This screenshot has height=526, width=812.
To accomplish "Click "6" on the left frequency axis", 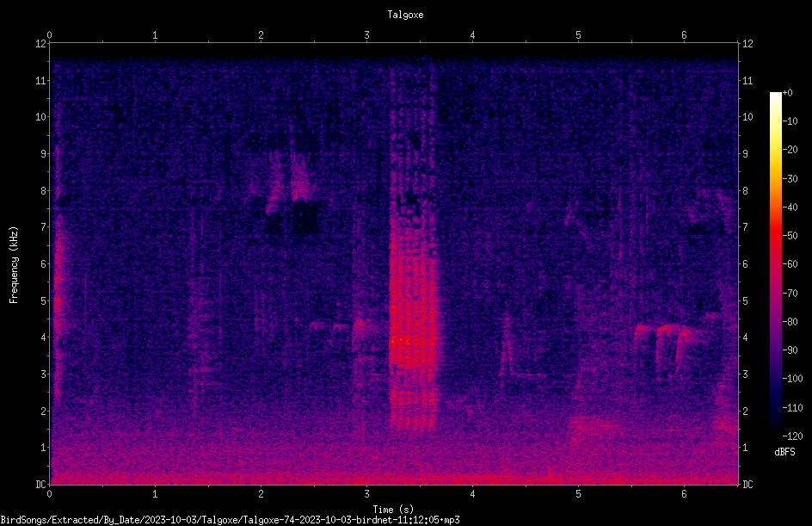I will point(44,263).
